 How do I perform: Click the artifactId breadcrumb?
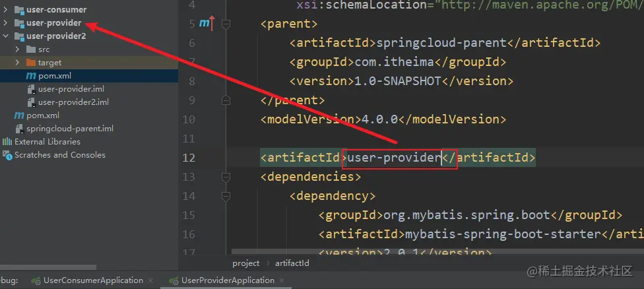292,263
